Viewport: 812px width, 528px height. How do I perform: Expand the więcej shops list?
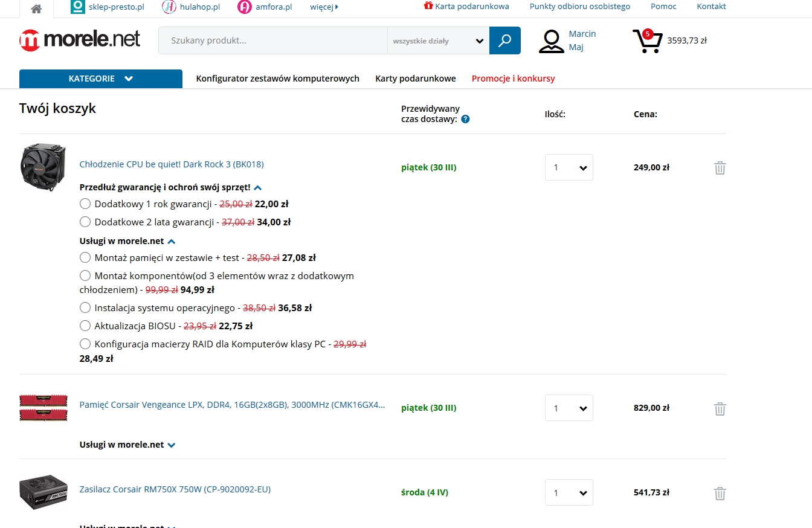(324, 7)
